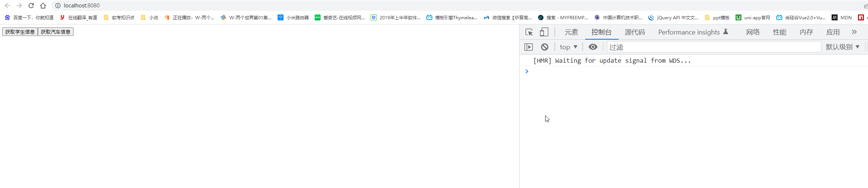
Task: Switch to the Performance insights tab
Action: 693,32
